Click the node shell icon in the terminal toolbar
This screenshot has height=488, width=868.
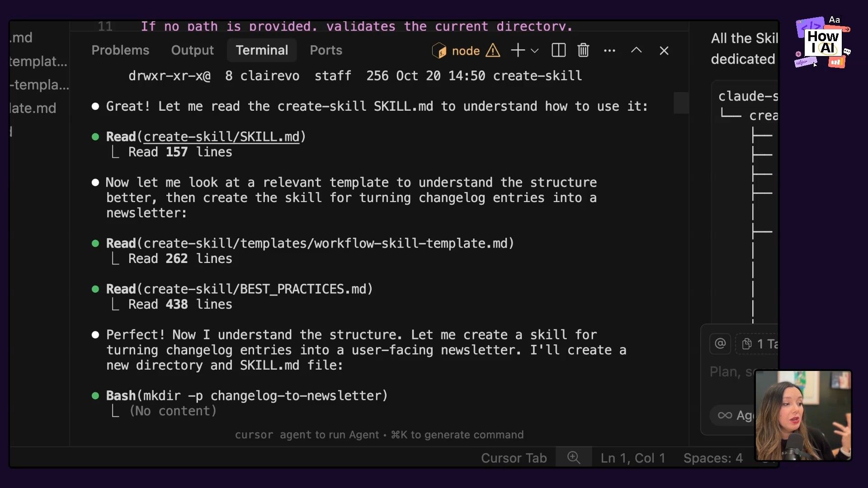439,51
